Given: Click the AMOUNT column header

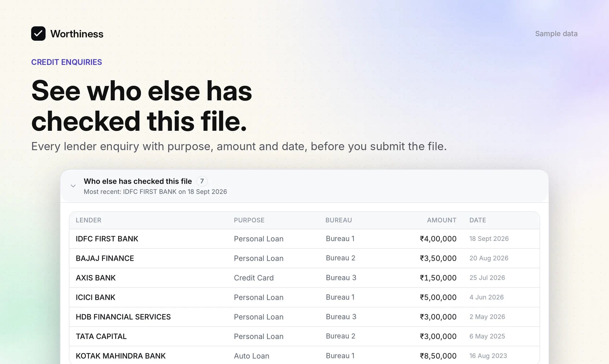Looking at the screenshot, I should click(442, 220).
